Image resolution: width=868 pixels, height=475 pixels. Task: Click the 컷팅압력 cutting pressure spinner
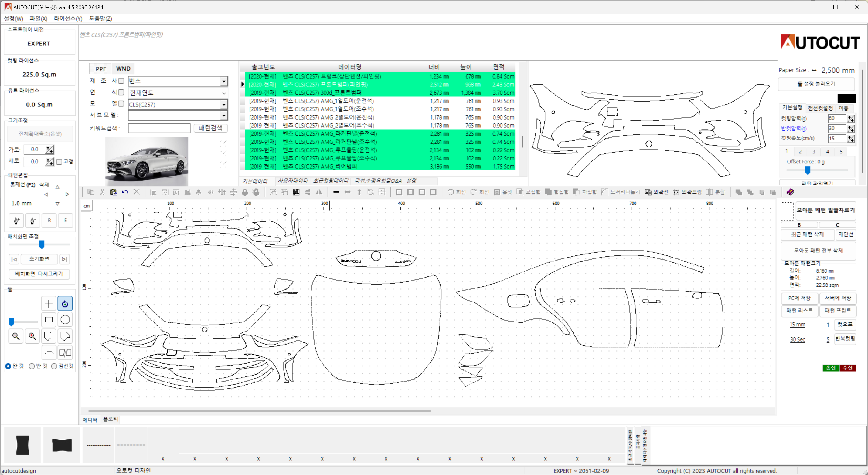click(x=851, y=119)
